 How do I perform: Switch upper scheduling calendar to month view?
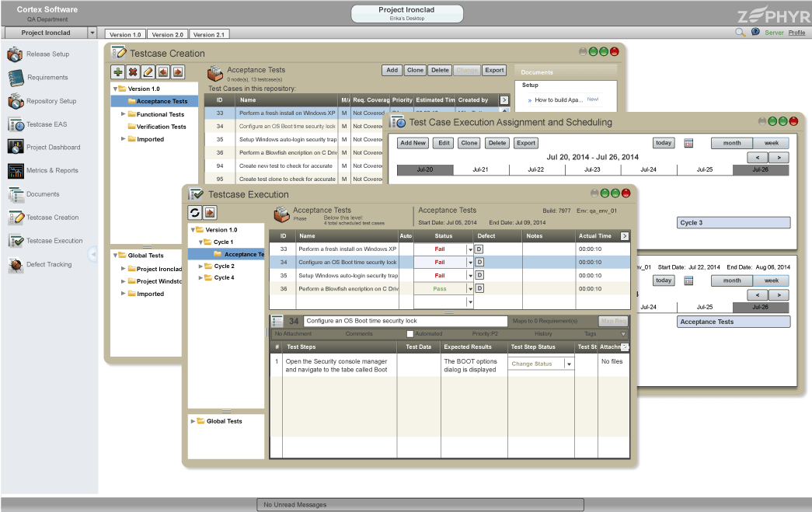tap(732, 143)
